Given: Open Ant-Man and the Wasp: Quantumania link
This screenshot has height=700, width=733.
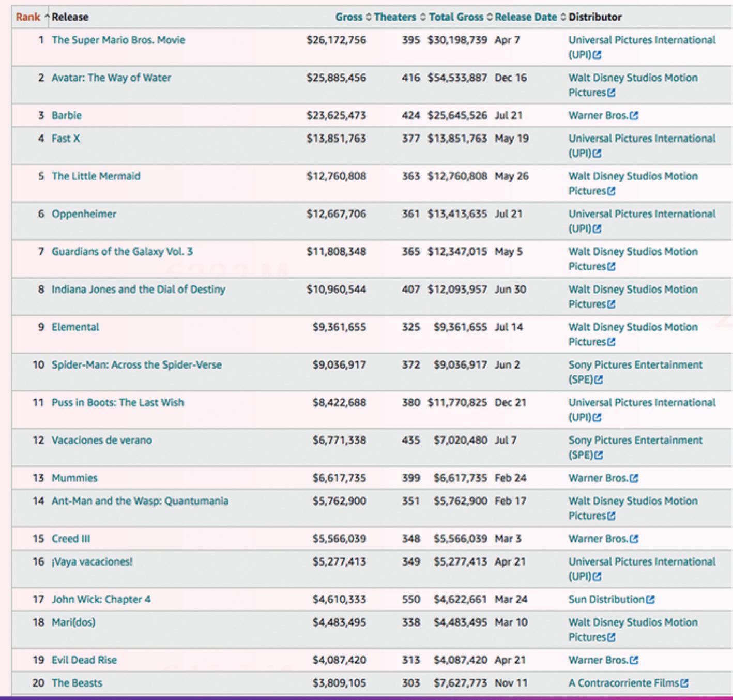Looking at the screenshot, I should pyautogui.click(x=140, y=500).
